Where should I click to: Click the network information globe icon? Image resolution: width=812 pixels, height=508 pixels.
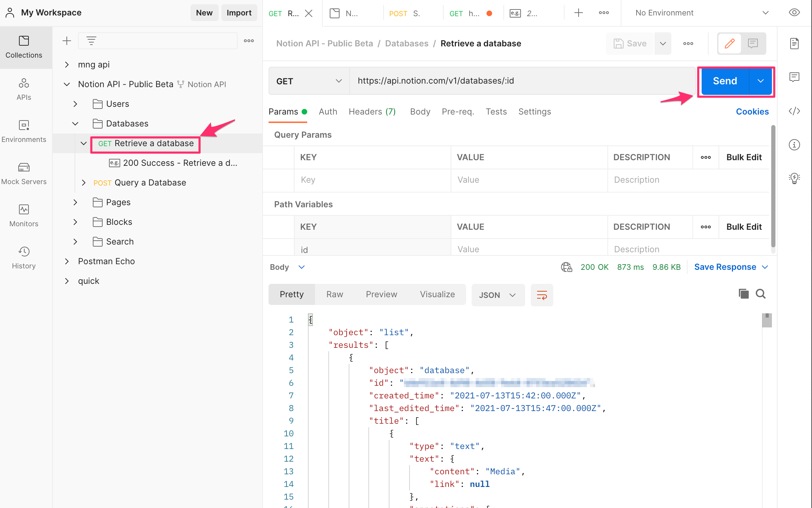[x=566, y=267]
